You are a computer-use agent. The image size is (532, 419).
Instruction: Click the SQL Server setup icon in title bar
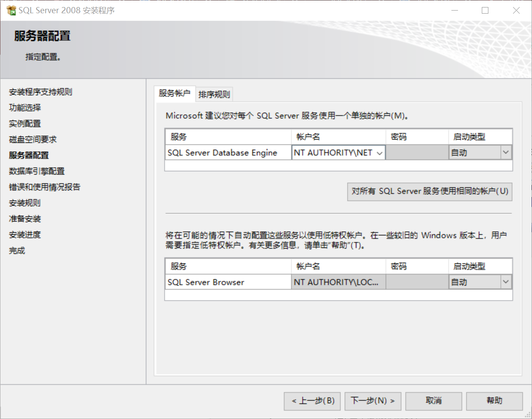(11, 10)
